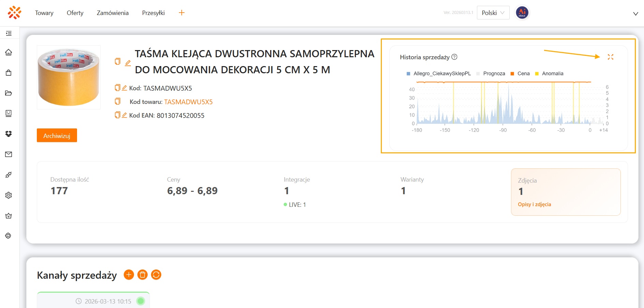Viewport: 644px width, 308px height.
Task: Open the settings gear in sidebar
Action: [9, 195]
